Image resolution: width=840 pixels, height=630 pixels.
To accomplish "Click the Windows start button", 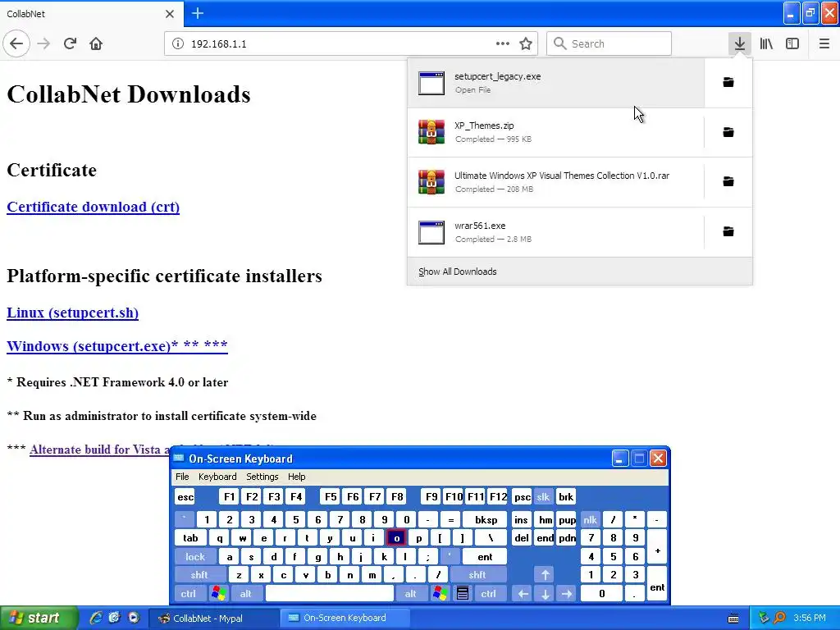I will point(38,618).
